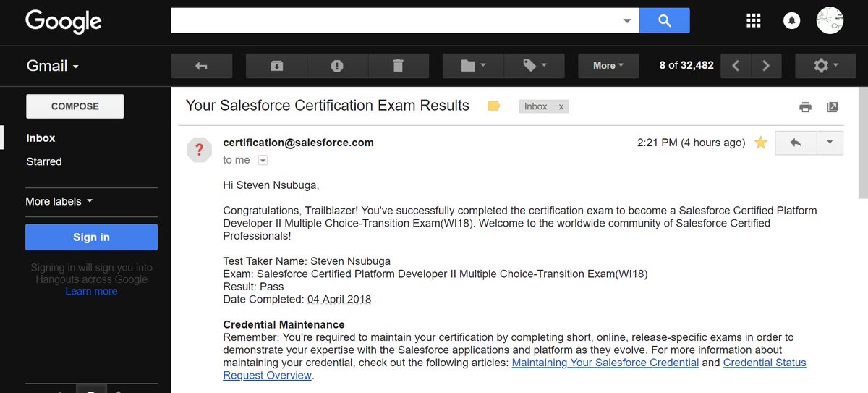Click the 'Credential Maintenance' heading
The width and height of the screenshot is (868, 393).
[284, 324]
